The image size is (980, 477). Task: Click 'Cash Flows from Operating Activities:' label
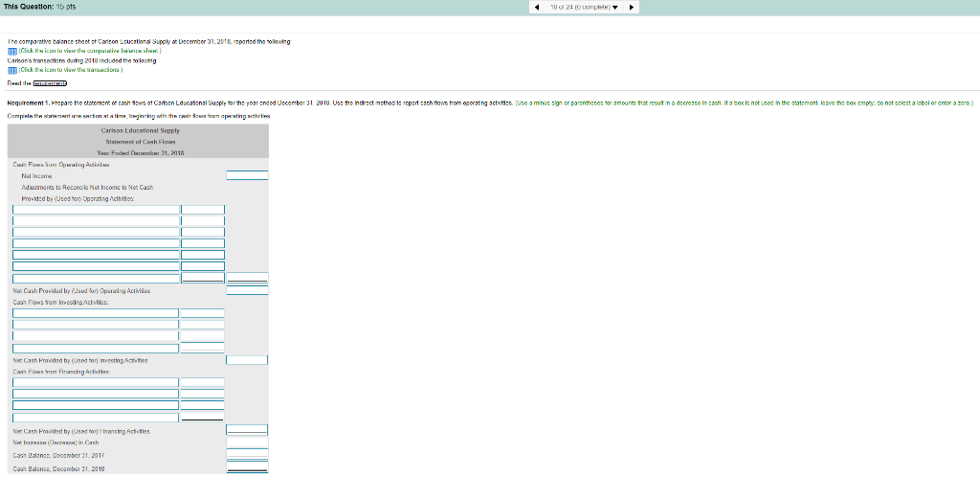click(x=61, y=165)
